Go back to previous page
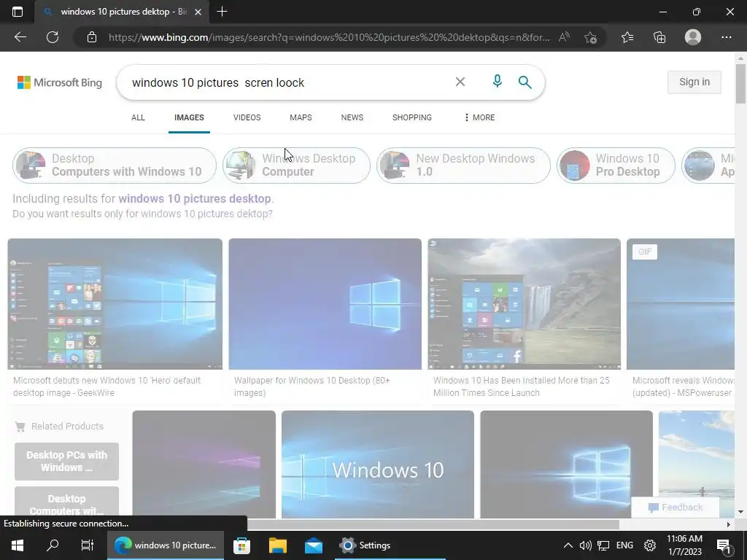The width and height of the screenshot is (747, 560). pyautogui.click(x=20, y=37)
